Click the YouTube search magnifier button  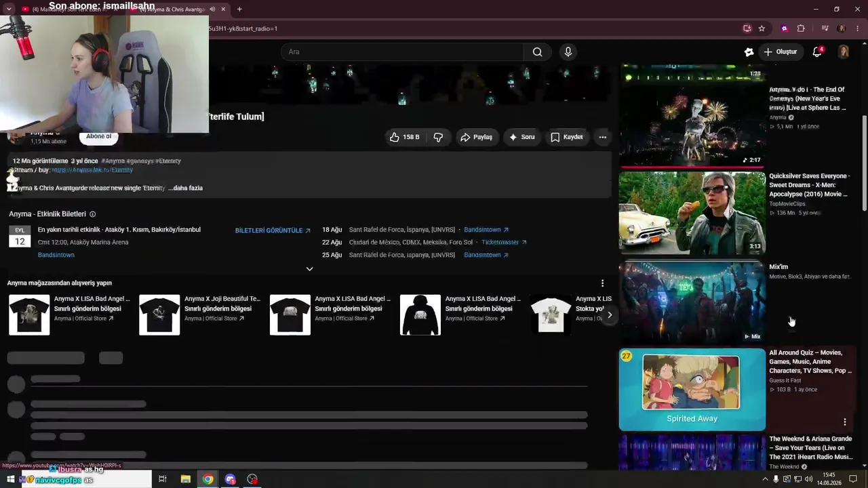click(537, 52)
